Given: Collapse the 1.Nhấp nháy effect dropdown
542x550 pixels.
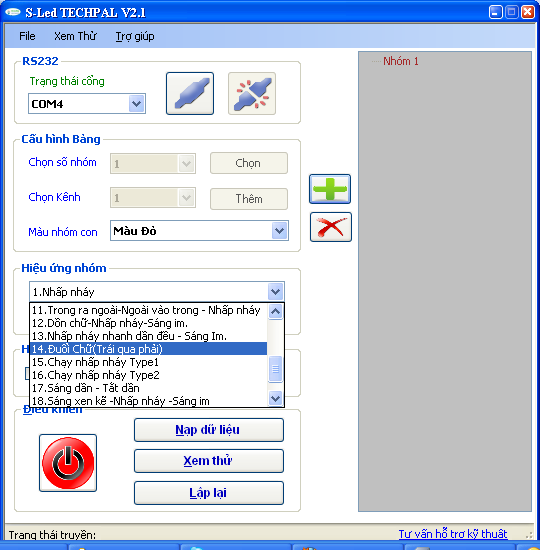Looking at the screenshot, I should click(276, 291).
